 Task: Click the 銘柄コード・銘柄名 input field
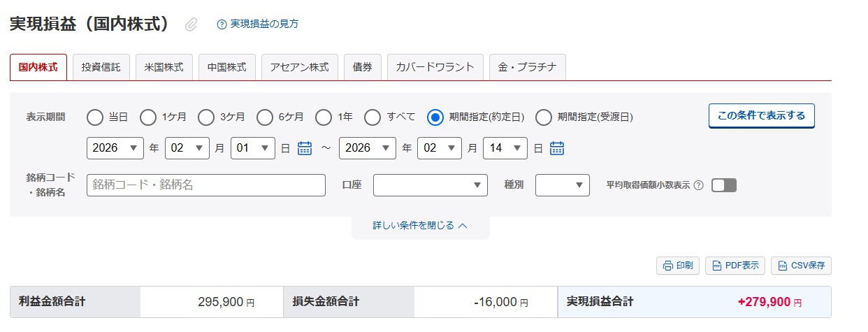coord(206,185)
